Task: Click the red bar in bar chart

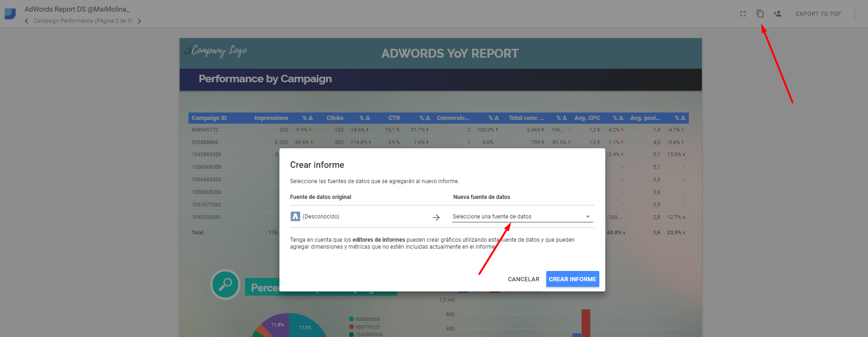Action: pyautogui.click(x=586, y=323)
